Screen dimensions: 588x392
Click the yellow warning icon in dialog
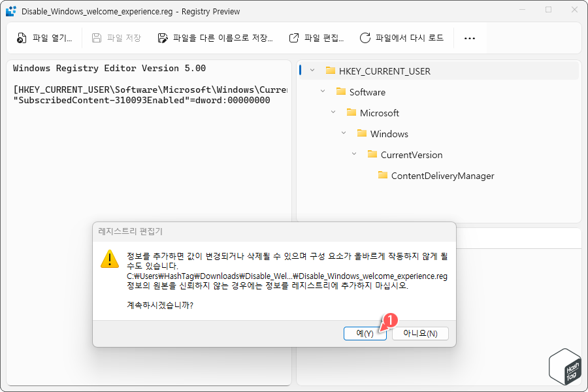coord(110,259)
